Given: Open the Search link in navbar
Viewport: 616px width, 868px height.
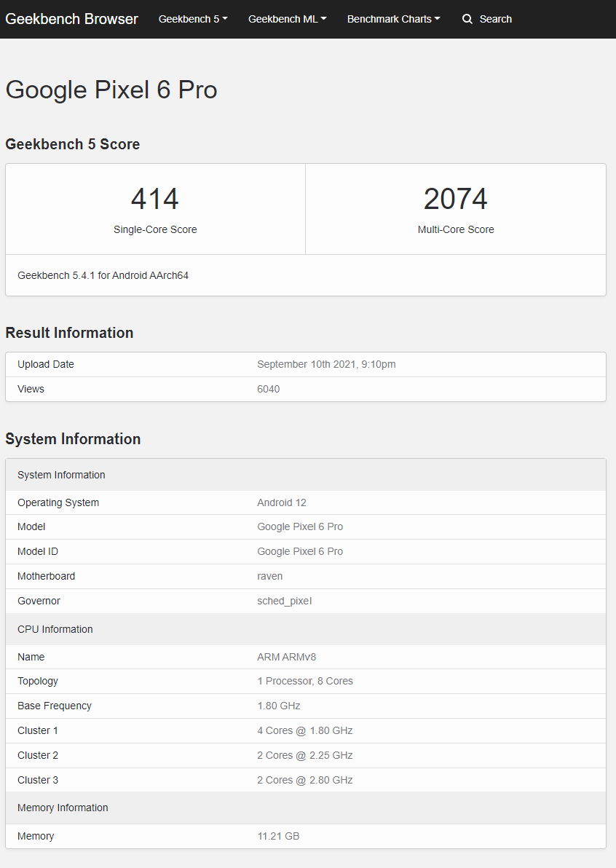Looking at the screenshot, I should [487, 19].
